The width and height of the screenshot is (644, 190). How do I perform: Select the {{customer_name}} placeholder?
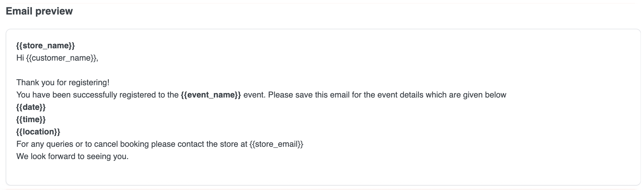[x=62, y=58]
